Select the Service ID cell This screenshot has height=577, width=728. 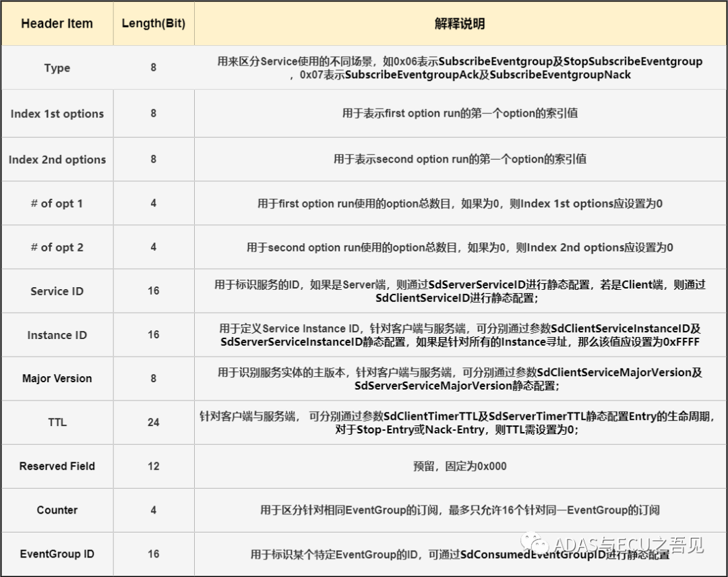[x=57, y=291]
